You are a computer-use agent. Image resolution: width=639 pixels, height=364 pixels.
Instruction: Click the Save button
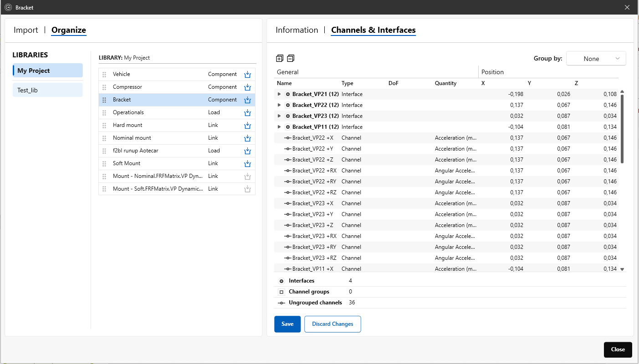coord(287,324)
